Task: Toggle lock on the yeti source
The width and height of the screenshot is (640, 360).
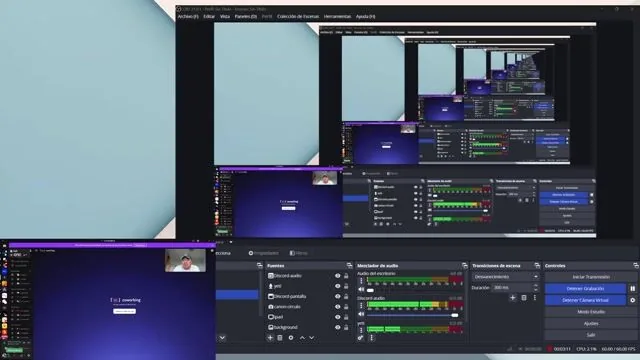Action: coord(346,286)
